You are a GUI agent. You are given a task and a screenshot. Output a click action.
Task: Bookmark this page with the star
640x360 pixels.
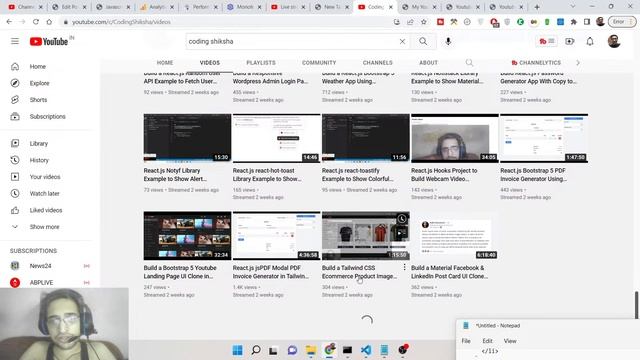coord(424,22)
